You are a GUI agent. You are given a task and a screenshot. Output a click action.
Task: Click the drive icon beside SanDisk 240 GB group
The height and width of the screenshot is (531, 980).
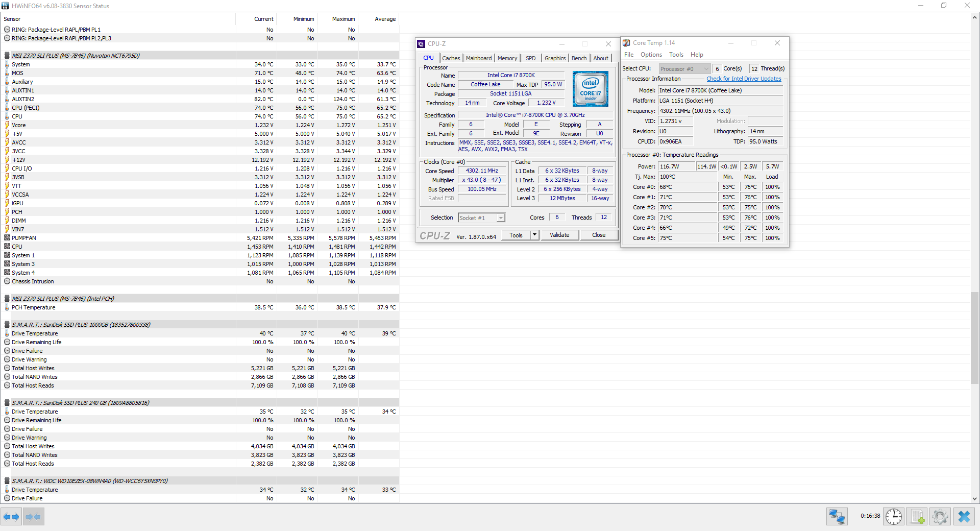pos(7,403)
